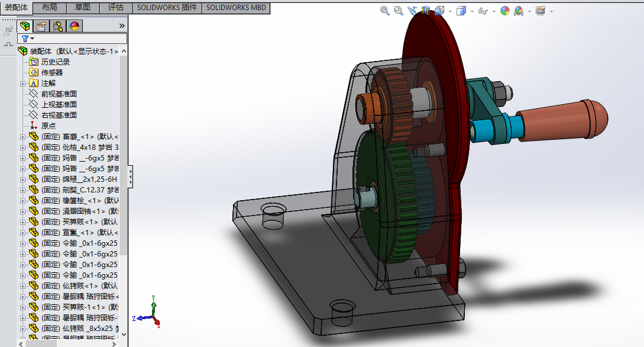Open the Hide/Show Items dropdown arrow
This screenshot has width=644, height=347.
[494, 11]
